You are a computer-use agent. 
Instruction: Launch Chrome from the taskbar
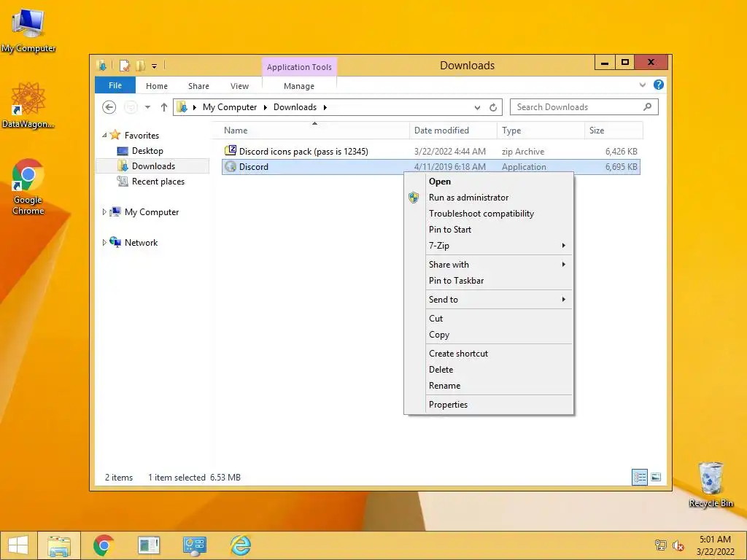click(104, 545)
